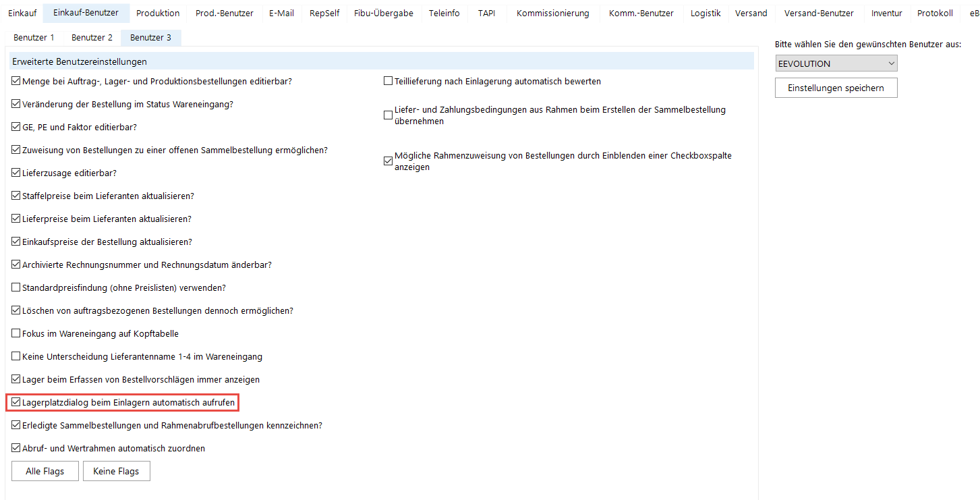The image size is (980, 500).
Task: Enable Standardpreisfindung (ohne Preislisten) verwenden
Action: (x=16, y=287)
